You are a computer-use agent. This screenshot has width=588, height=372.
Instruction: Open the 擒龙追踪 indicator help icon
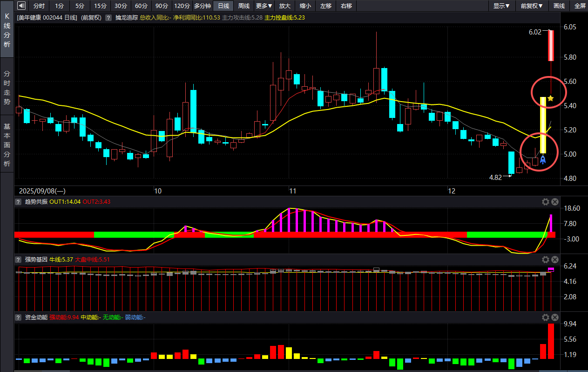(108, 17)
